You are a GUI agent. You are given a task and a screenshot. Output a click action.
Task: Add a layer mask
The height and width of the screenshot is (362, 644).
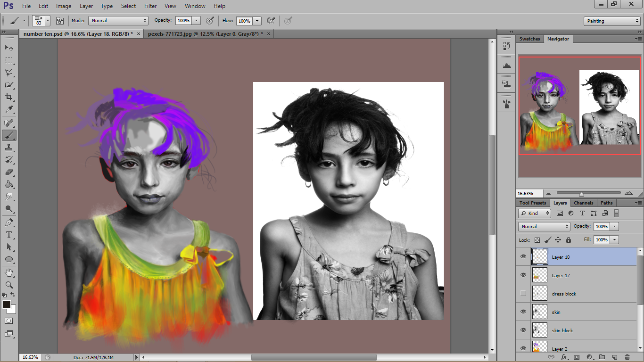(576, 357)
